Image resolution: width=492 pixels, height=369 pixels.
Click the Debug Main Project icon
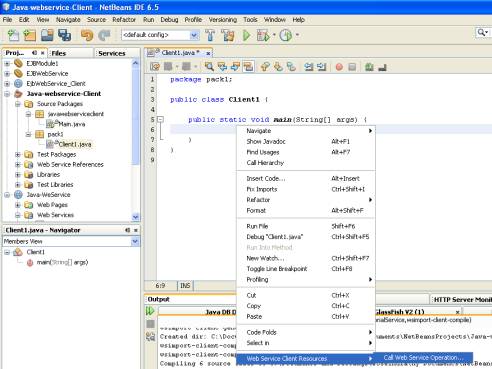(x=263, y=35)
